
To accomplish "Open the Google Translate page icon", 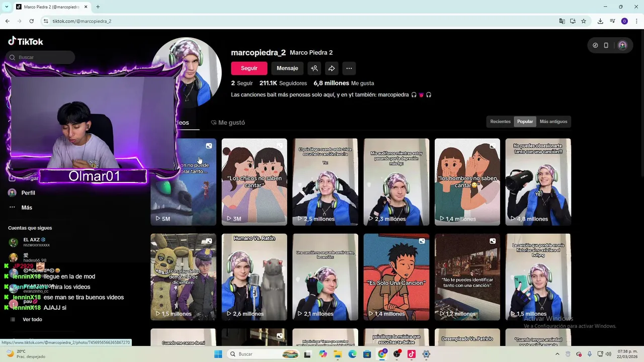I will point(562,21).
